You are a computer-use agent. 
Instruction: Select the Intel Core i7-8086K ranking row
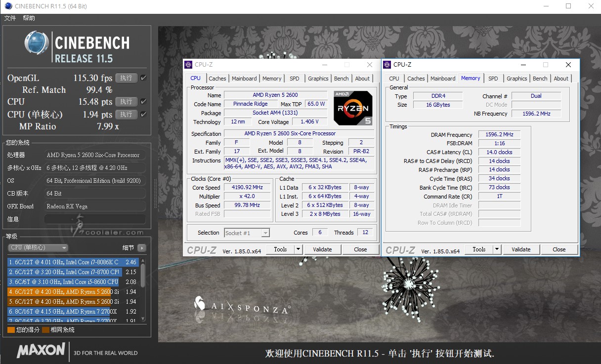coord(73,262)
